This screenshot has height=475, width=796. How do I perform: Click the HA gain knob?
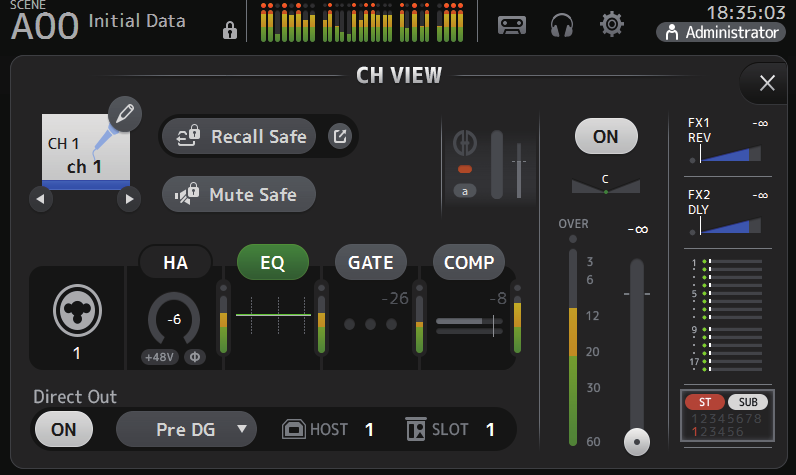click(174, 319)
